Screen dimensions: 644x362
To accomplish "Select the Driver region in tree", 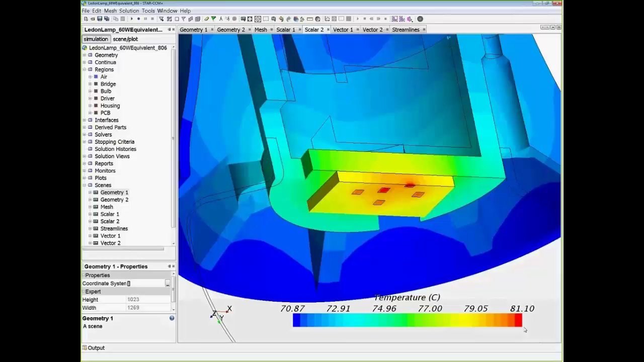I will coord(108,99).
